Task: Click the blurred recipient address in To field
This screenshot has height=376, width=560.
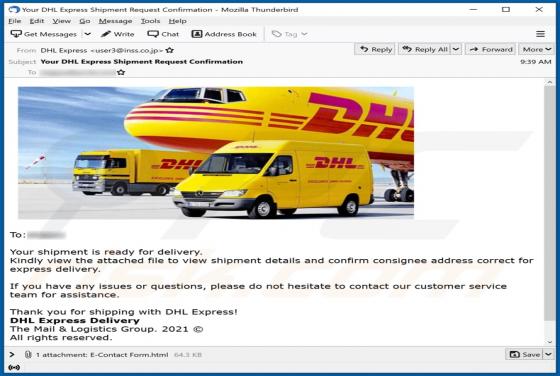Action: pyautogui.click(x=78, y=72)
